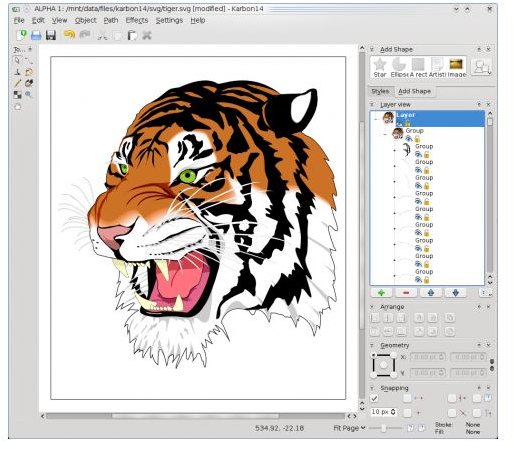Screen dimensions: 514x449
Task: Click the Copy toolbar icon
Action: 117,35
